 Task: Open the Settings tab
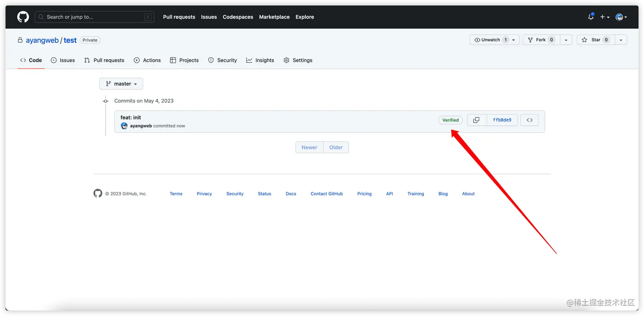[298, 61]
